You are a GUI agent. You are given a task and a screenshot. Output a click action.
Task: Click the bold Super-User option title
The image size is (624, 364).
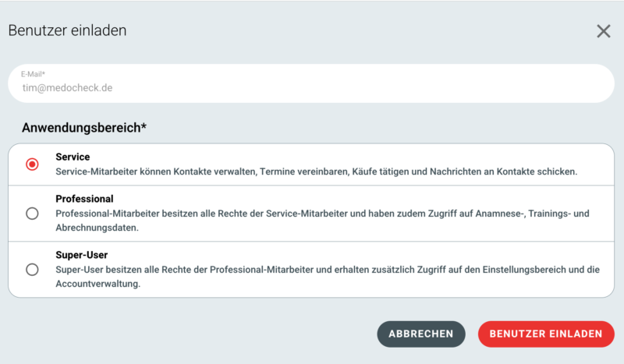coord(82,255)
